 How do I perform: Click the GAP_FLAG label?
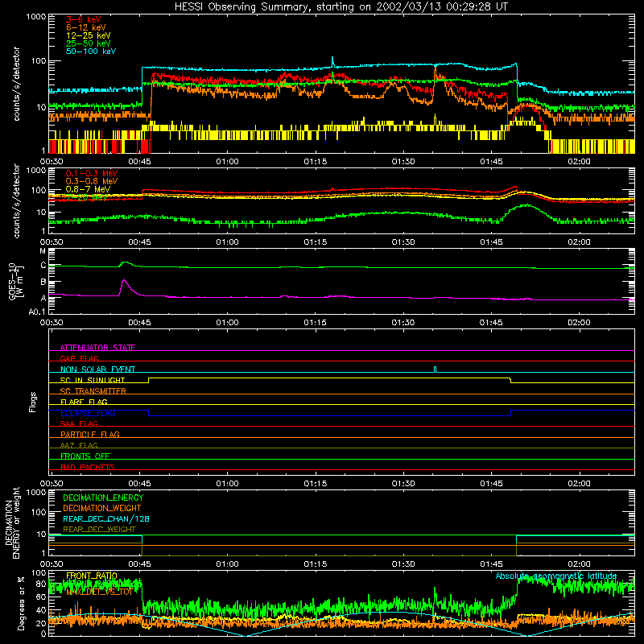[79, 358]
